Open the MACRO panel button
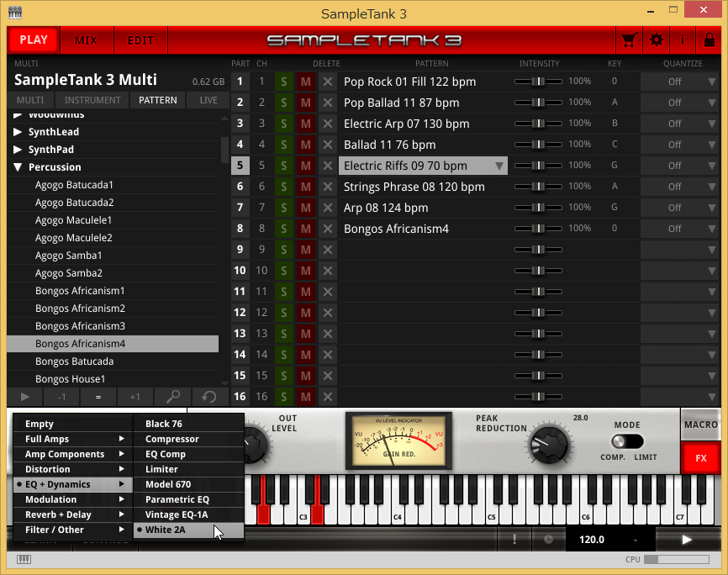 coord(700,425)
